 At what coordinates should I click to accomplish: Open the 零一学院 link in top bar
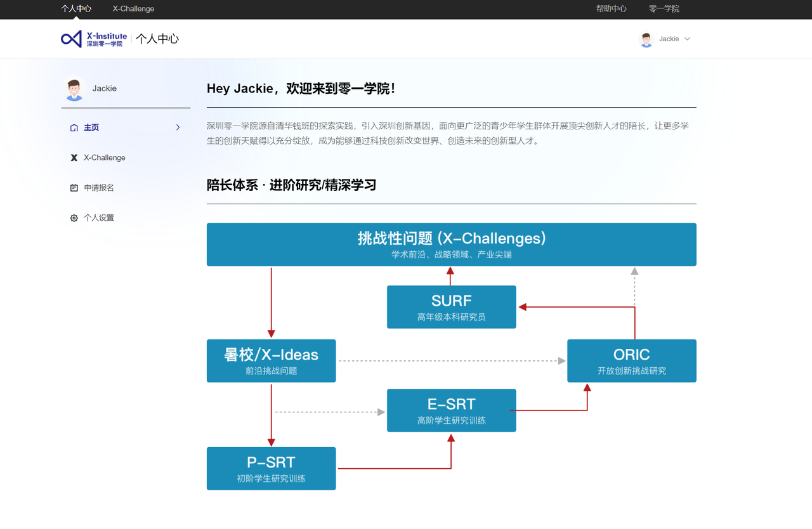(x=664, y=9)
